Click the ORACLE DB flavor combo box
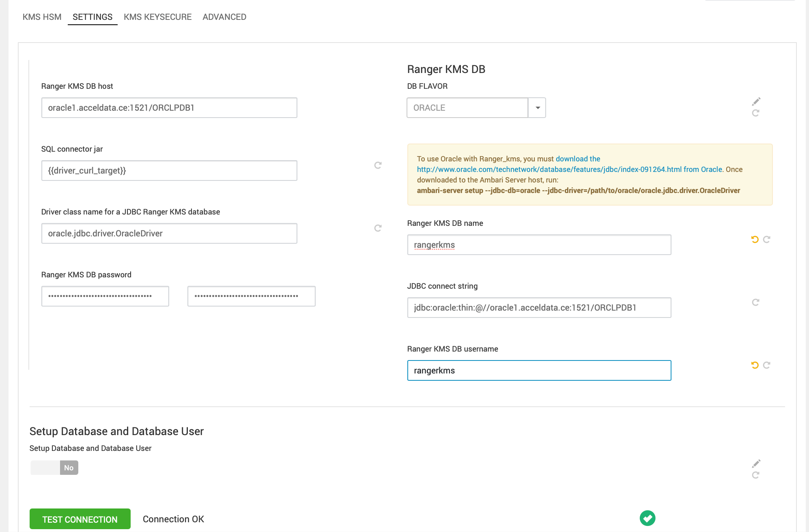This screenshot has width=809, height=532. 467,108
